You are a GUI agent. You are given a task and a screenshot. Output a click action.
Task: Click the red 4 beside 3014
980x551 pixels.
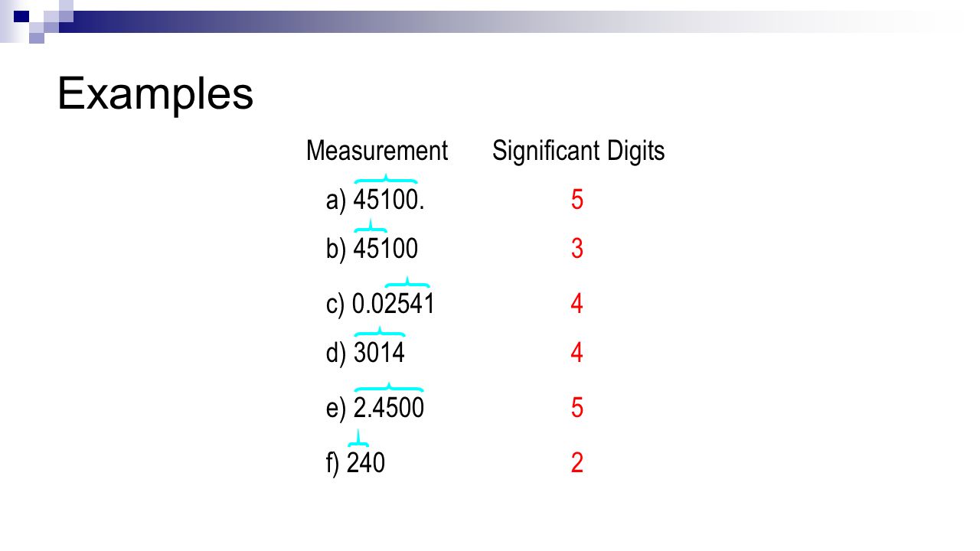pyautogui.click(x=577, y=353)
